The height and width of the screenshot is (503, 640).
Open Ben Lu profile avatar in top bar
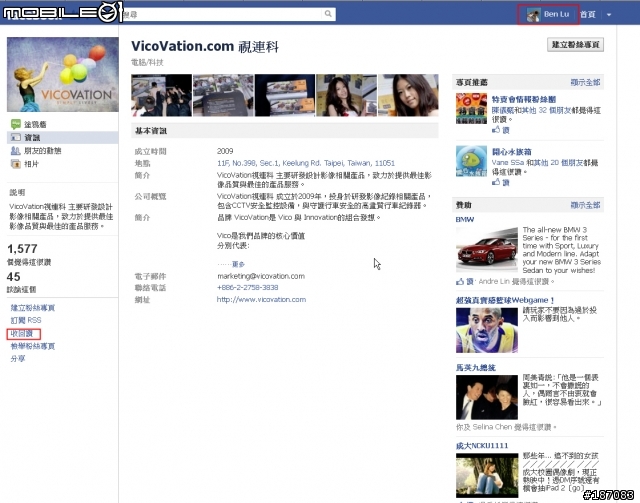[533, 15]
